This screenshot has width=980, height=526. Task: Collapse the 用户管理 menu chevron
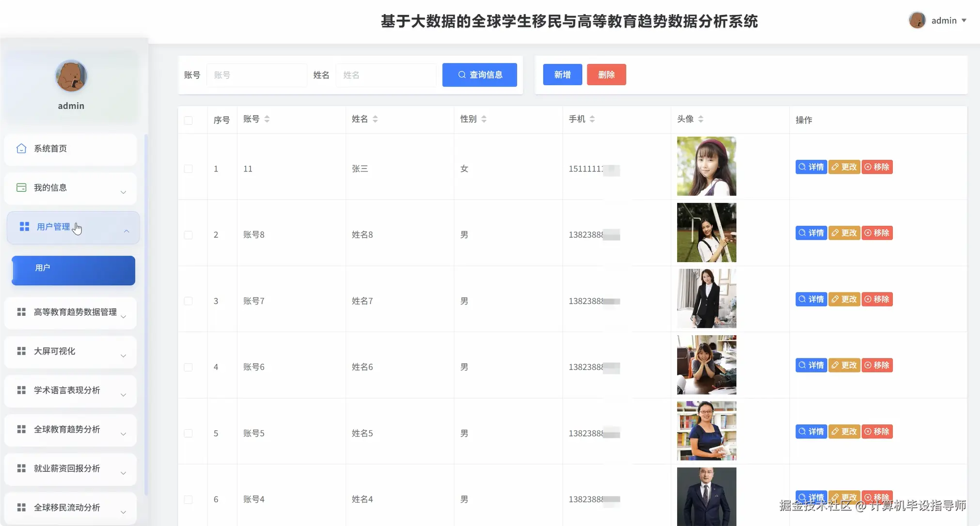pyautogui.click(x=126, y=231)
